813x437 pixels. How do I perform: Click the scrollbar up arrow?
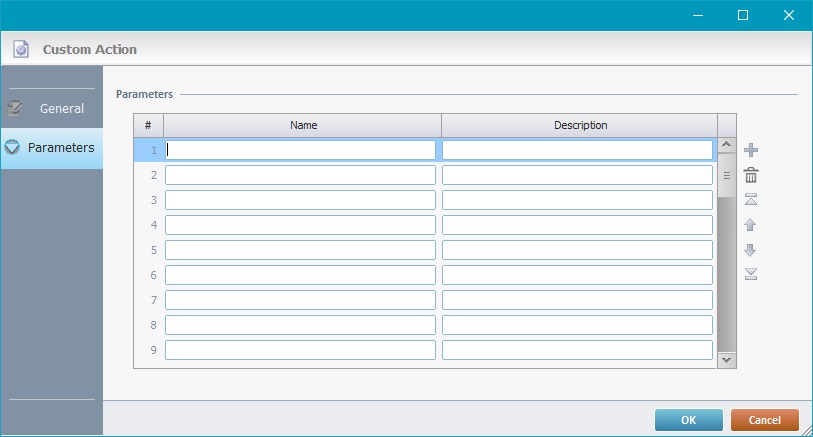[727, 147]
